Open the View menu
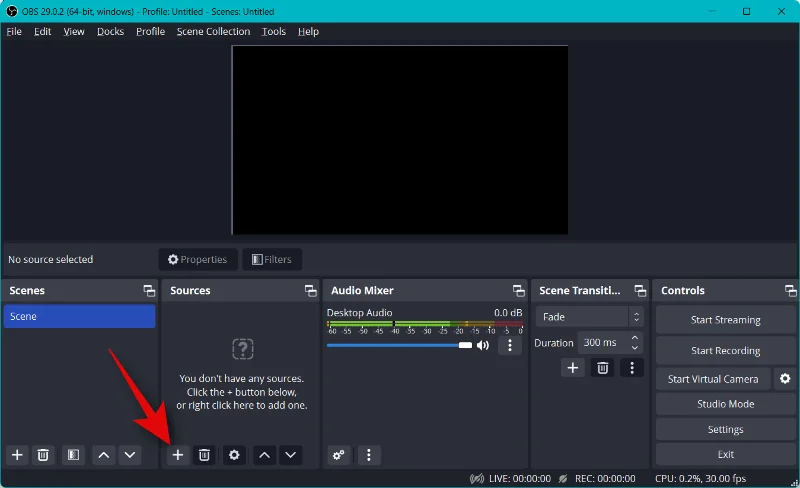This screenshot has width=800, height=488. pyautogui.click(x=74, y=32)
